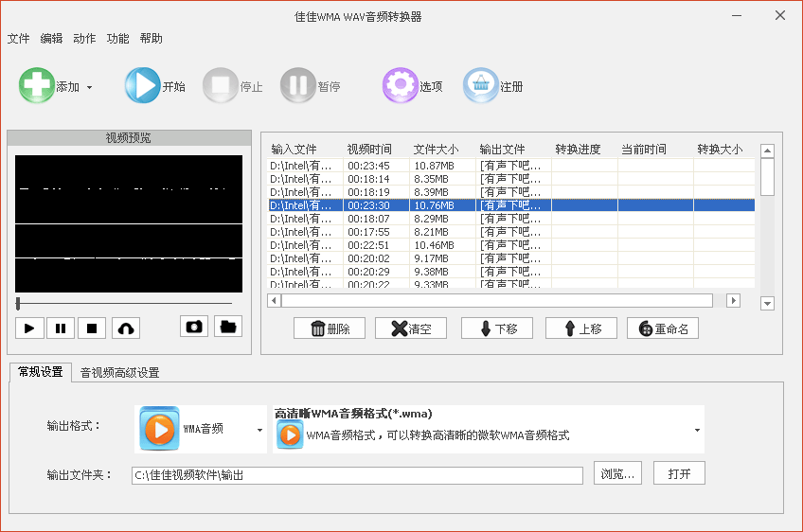Image resolution: width=803 pixels, height=532 pixels.
Task: Open the 动作 menu
Action: tap(84, 39)
